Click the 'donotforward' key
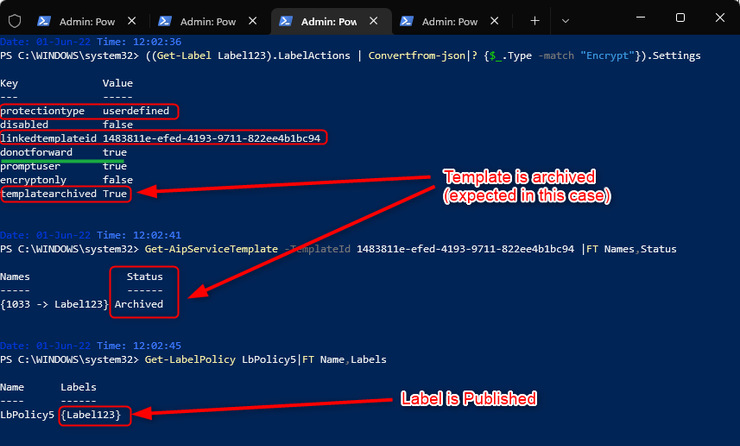 tap(36, 152)
